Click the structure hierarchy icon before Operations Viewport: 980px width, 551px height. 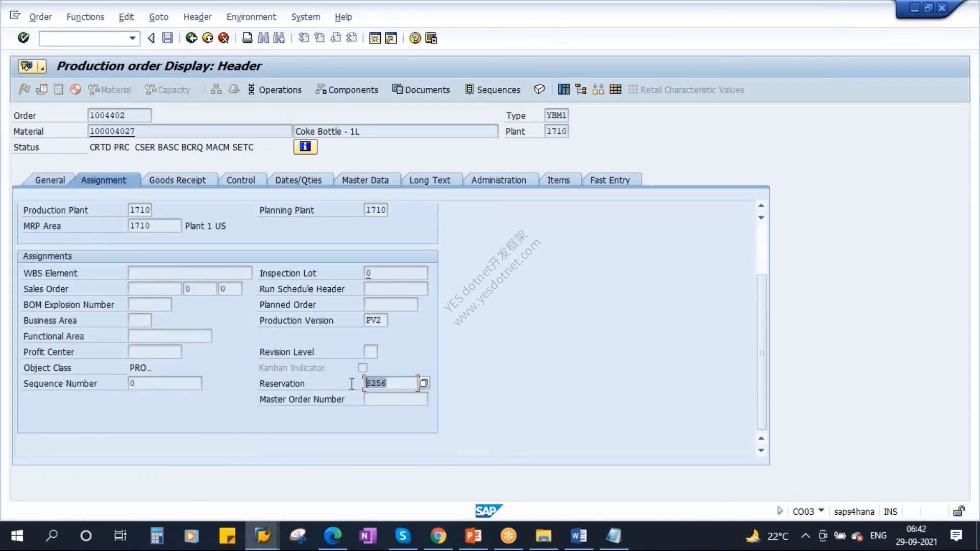point(216,89)
